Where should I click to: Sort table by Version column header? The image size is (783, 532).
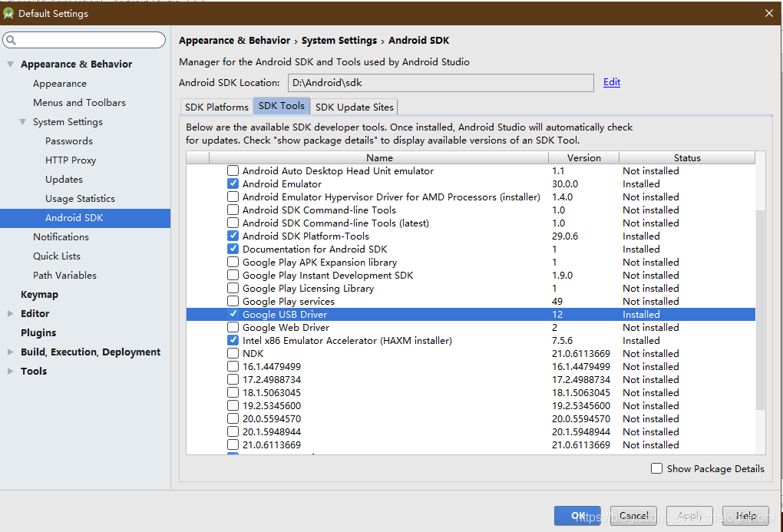click(583, 158)
